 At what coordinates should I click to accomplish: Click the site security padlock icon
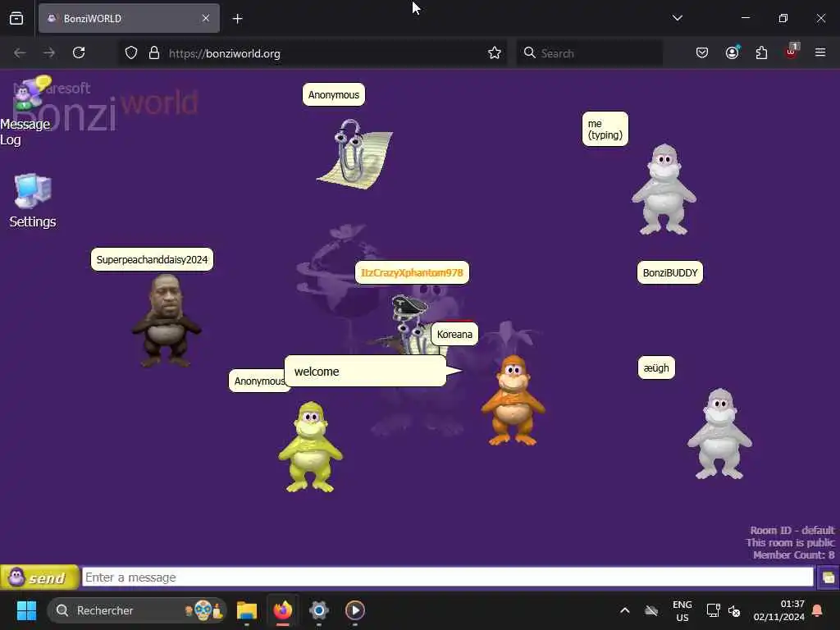154,53
